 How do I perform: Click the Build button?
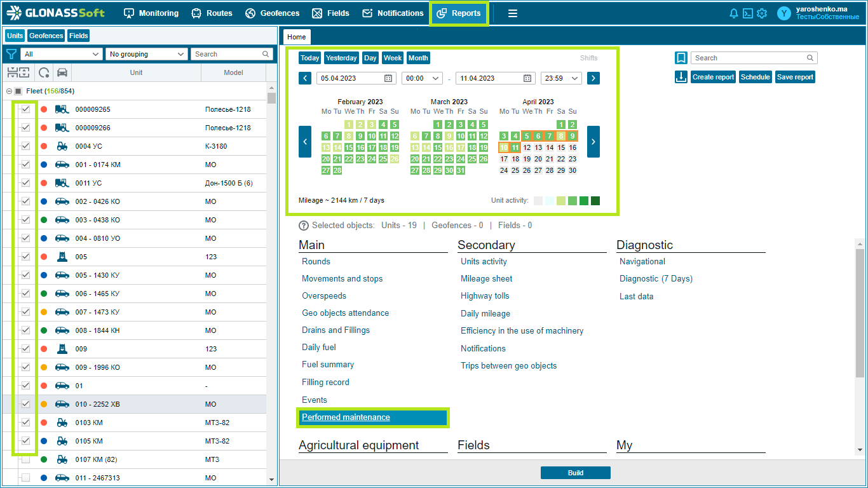[576, 473]
